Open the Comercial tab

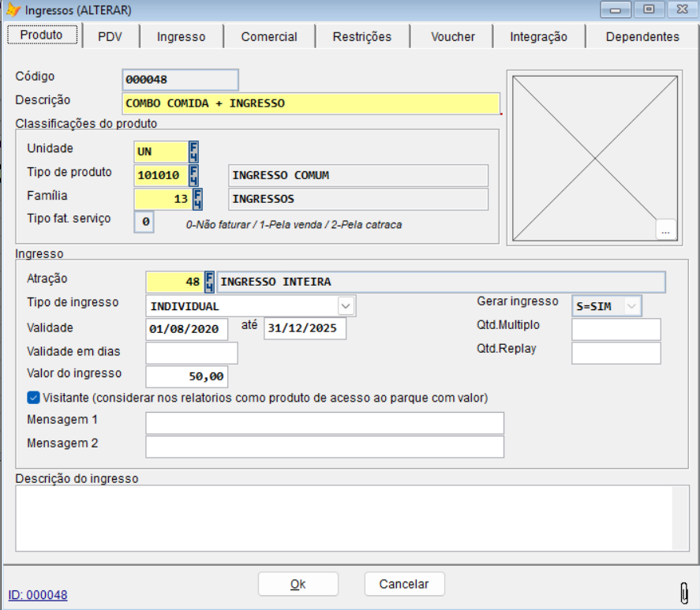pos(269,36)
